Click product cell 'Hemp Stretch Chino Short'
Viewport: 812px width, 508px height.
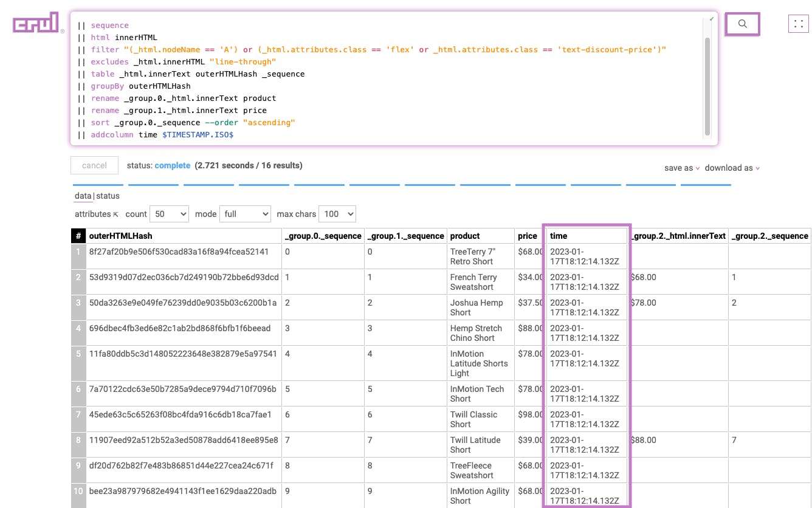[x=481, y=333]
